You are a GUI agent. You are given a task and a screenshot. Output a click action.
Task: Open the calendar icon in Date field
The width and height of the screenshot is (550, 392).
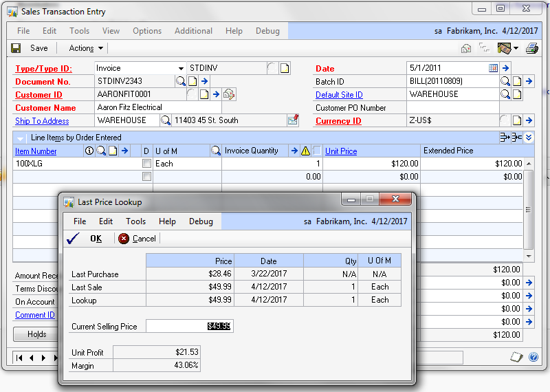click(x=493, y=68)
